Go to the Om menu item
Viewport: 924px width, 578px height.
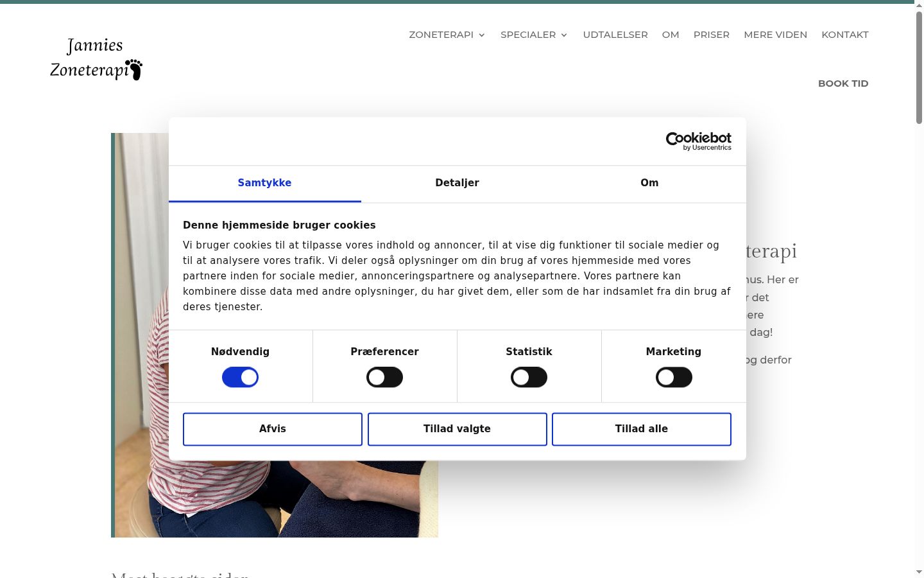coord(671,35)
